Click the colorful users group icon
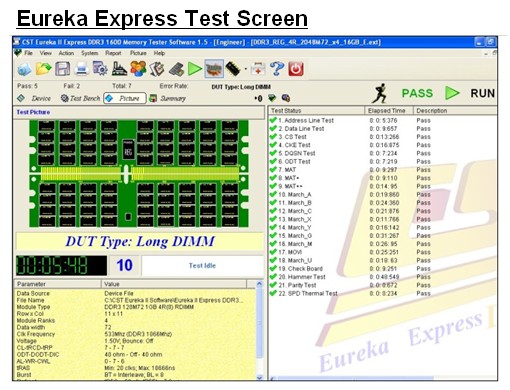The image size is (510, 390). point(138,69)
